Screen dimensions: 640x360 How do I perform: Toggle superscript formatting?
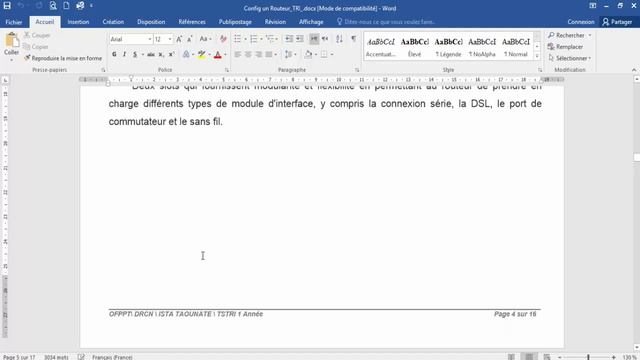point(171,54)
